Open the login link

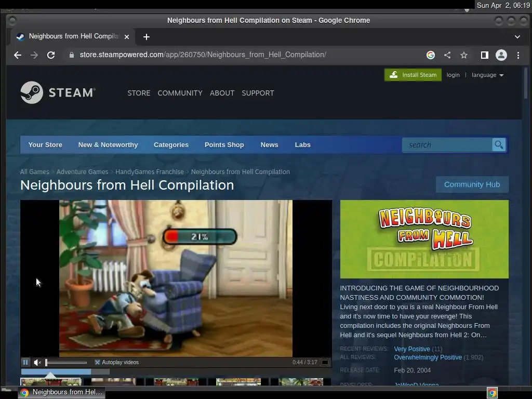pos(453,75)
